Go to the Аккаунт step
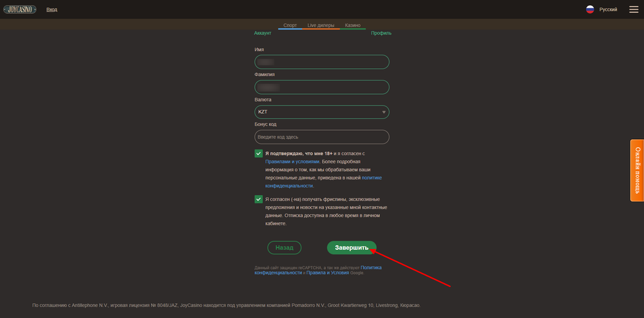Image resolution: width=644 pixels, height=318 pixels. (263, 33)
